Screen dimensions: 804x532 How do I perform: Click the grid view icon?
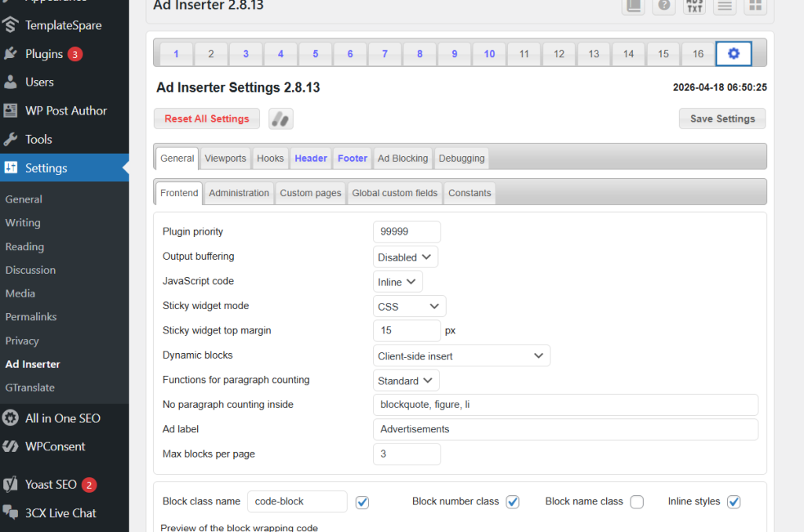755,5
